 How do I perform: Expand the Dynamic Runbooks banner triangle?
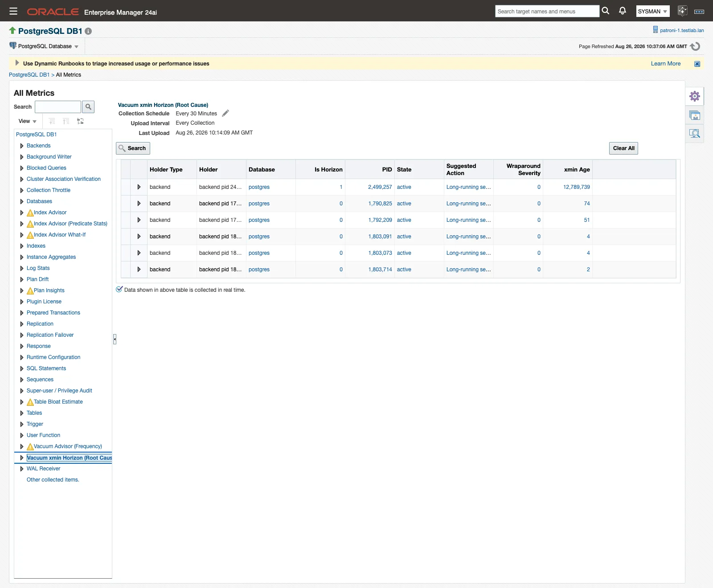17,63
